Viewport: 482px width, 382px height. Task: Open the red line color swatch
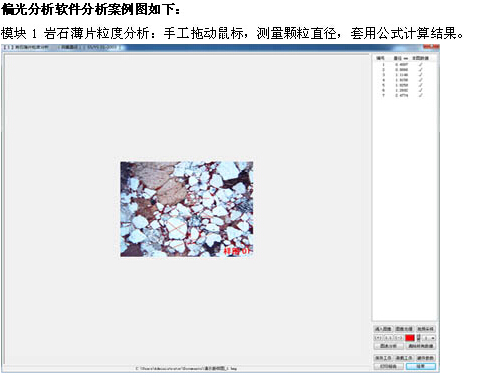point(410,338)
